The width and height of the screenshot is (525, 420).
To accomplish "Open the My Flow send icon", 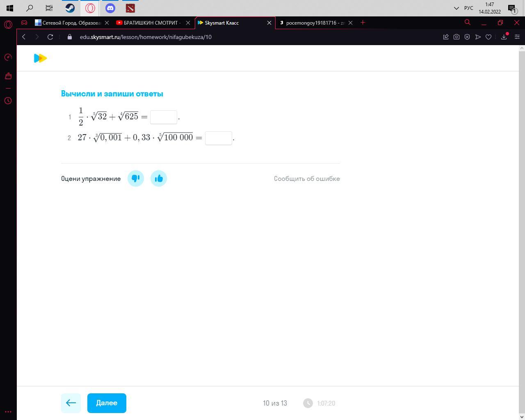I will 478,37.
